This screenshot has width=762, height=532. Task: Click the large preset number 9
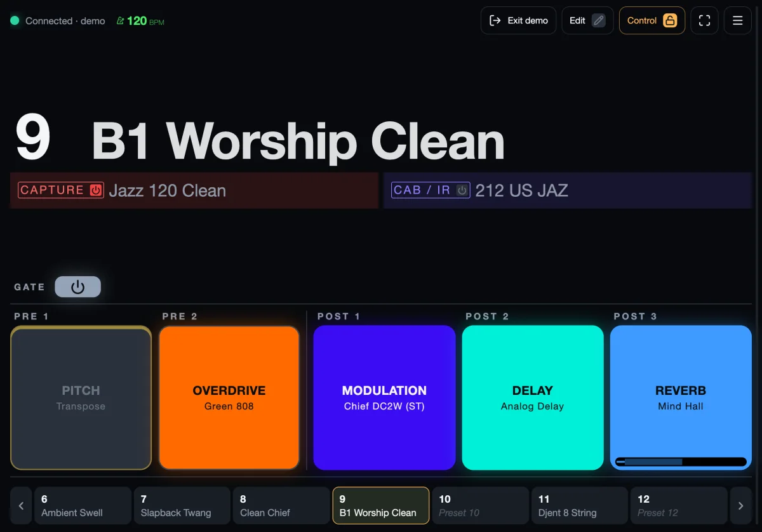click(33, 137)
